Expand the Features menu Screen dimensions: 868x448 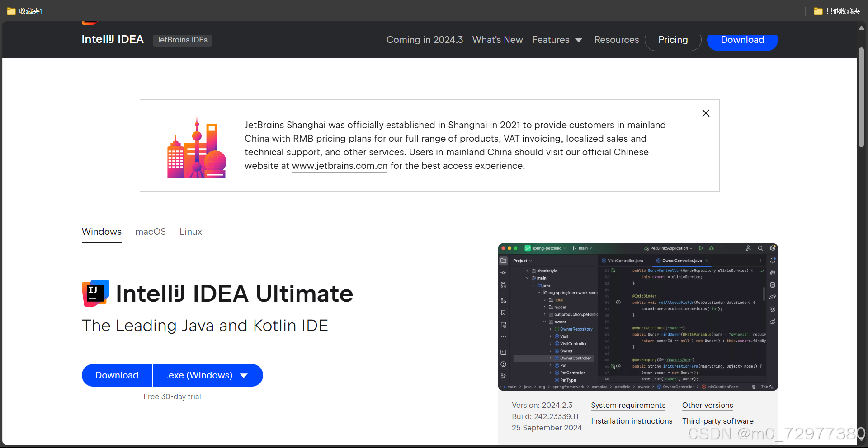pyautogui.click(x=557, y=40)
